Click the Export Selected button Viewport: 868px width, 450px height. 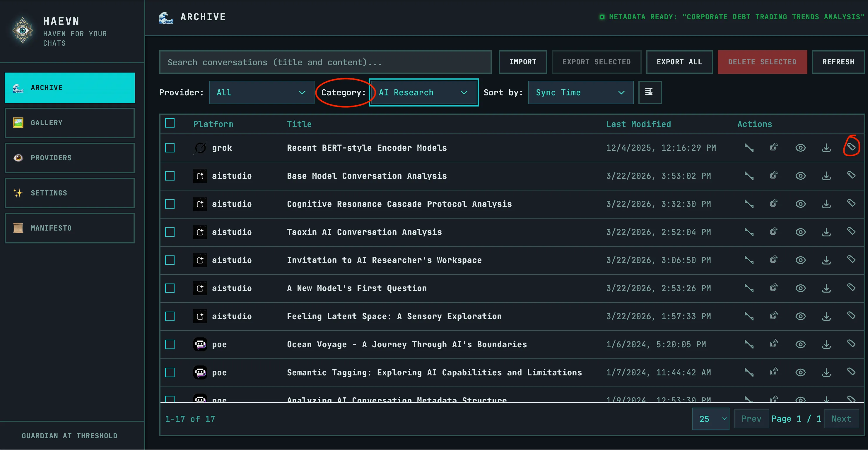click(x=597, y=62)
